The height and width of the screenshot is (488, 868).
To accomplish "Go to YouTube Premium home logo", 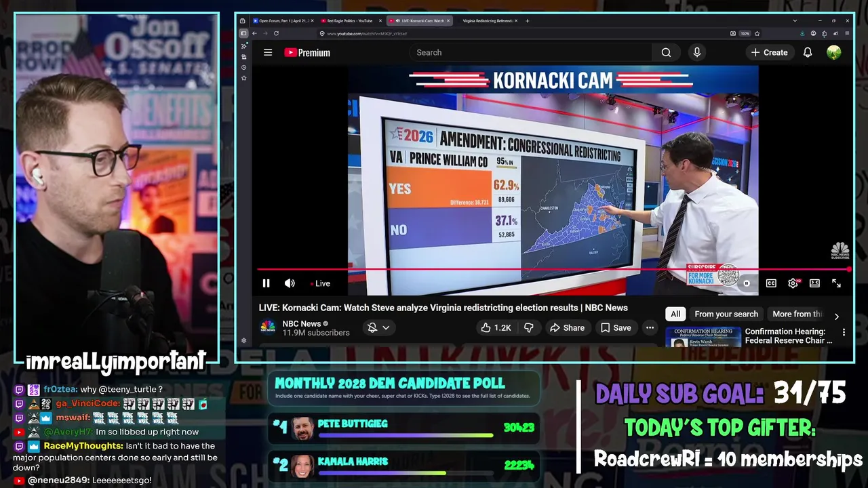I will click(307, 52).
